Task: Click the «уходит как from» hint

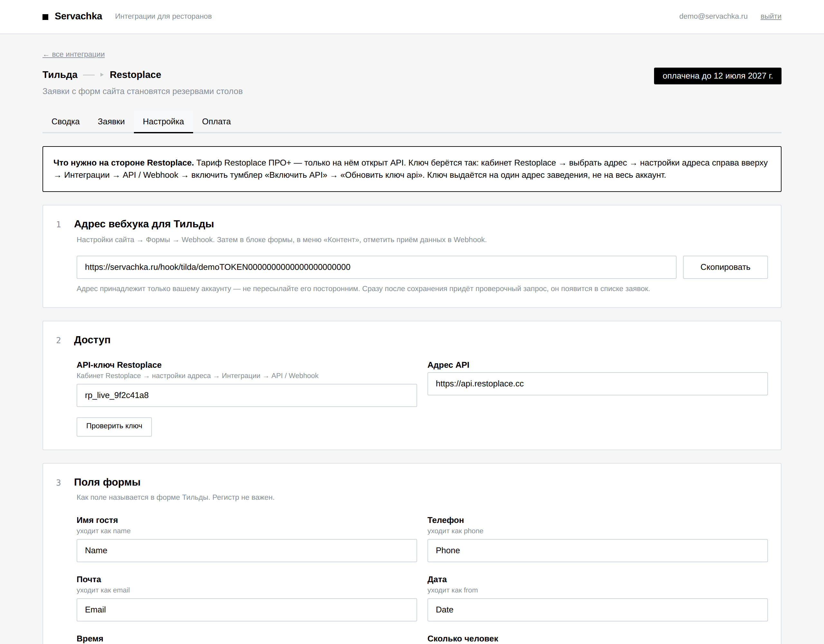Action: tap(452, 590)
